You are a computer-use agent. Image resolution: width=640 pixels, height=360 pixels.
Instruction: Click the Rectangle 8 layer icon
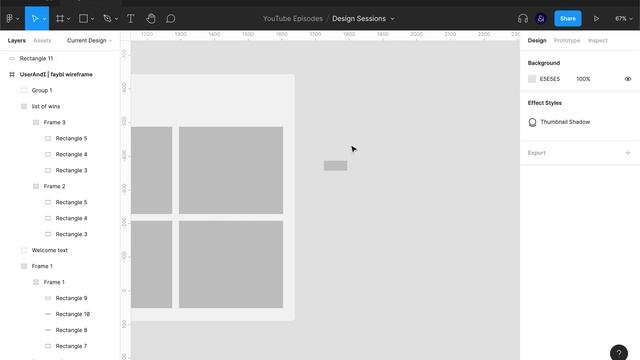click(48, 330)
